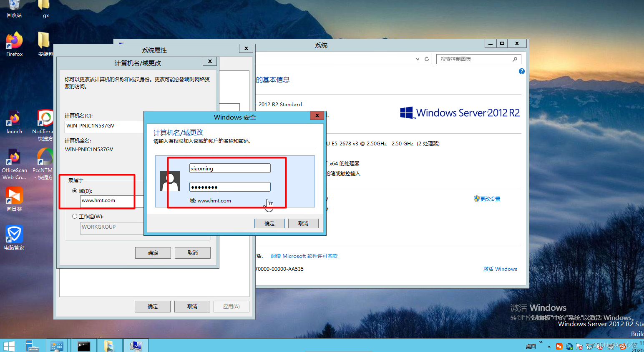Open the 安装包 folder icon
The height and width of the screenshot is (352, 644).
[45, 44]
